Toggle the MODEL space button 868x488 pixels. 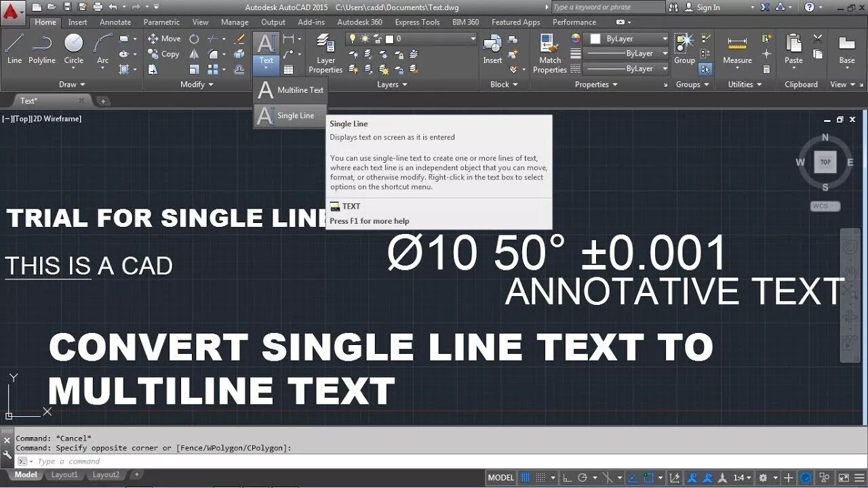pyautogui.click(x=501, y=478)
